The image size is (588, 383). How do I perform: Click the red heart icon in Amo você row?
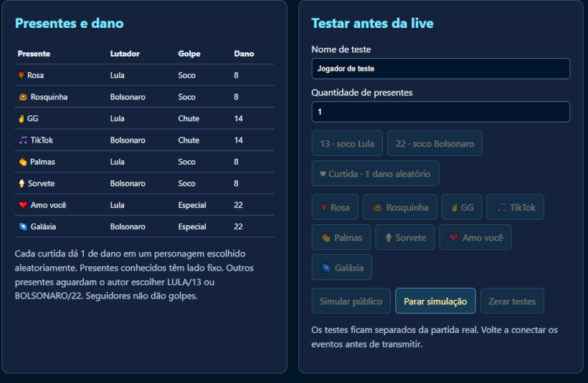pos(23,205)
